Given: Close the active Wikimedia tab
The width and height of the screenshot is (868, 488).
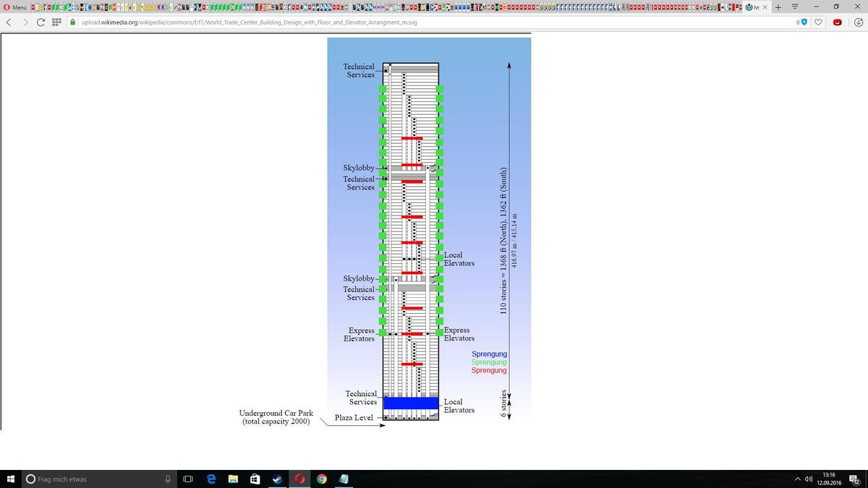Looking at the screenshot, I should (765, 7).
